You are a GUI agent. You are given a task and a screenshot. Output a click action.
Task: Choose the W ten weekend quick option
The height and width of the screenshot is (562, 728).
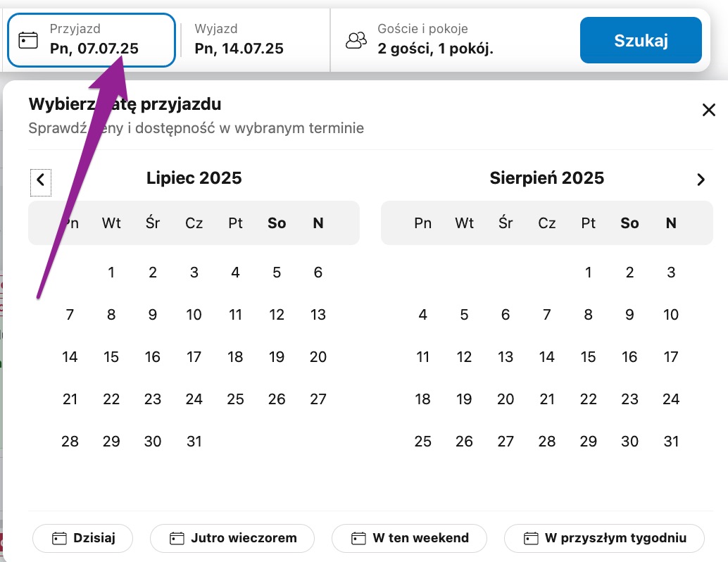pos(409,539)
